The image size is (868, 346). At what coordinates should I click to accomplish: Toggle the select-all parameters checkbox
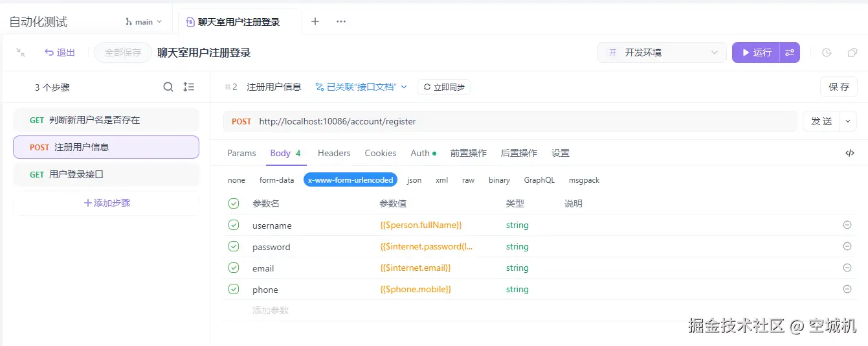tap(234, 203)
